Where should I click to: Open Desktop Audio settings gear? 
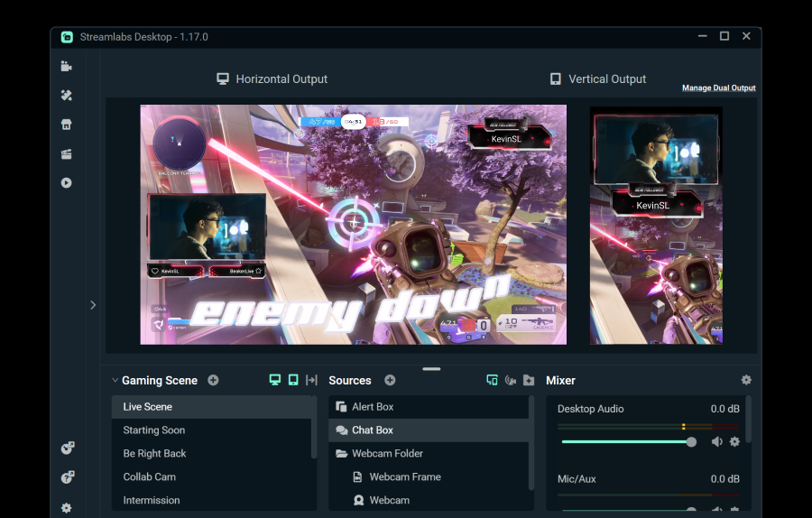click(x=734, y=442)
